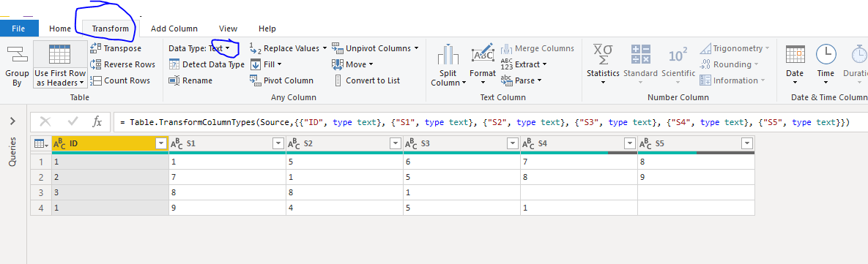This screenshot has height=264, width=868.
Task: Transpose the table
Action: pos(116,48)
